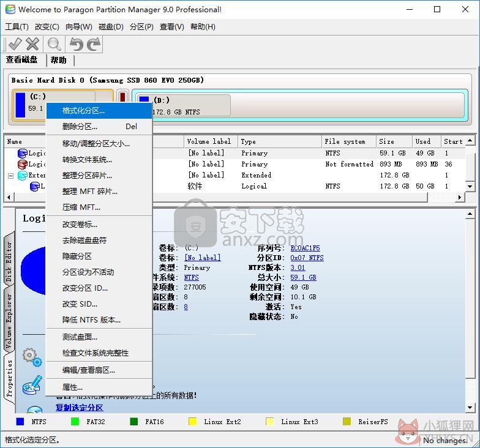
Task: Choose 格式化分区... from context menu
Action: 99,111
